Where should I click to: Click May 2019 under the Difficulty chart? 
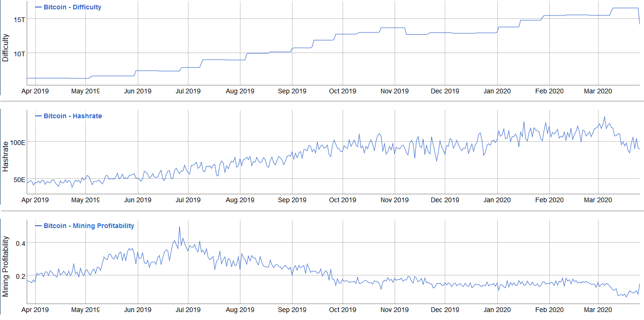[x=85, y=91]
